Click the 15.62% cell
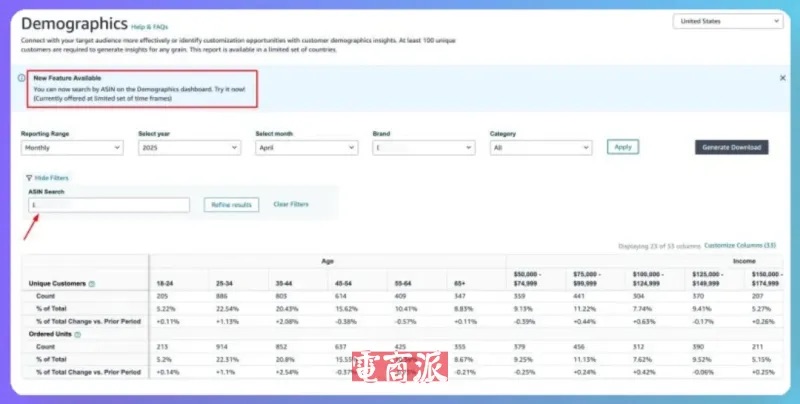 click(346, 309)
